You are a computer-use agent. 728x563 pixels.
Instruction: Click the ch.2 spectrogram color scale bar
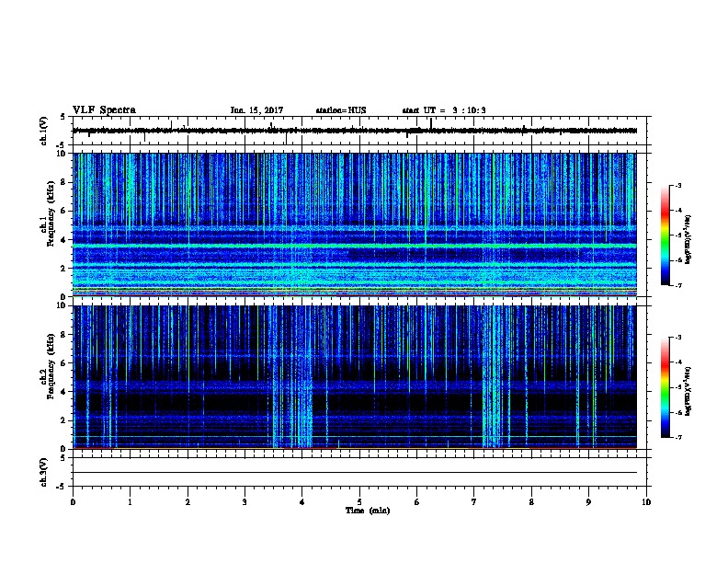(665, 387)
